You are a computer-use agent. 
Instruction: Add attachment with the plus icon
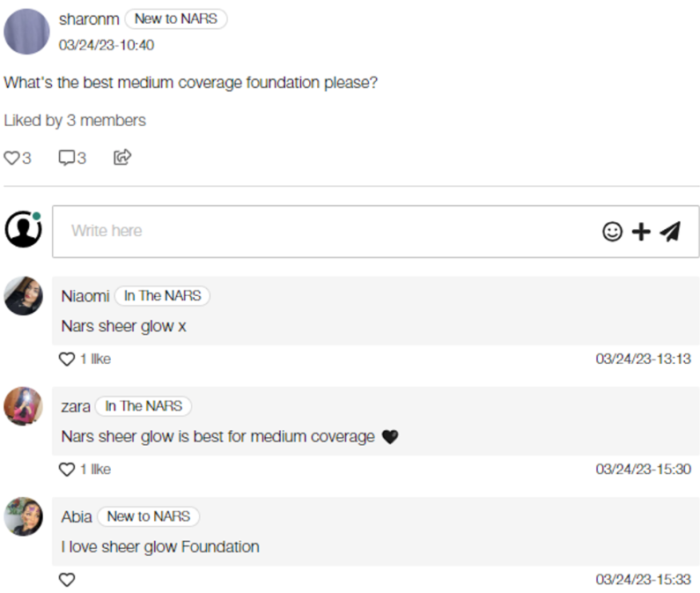coord(642,231)
